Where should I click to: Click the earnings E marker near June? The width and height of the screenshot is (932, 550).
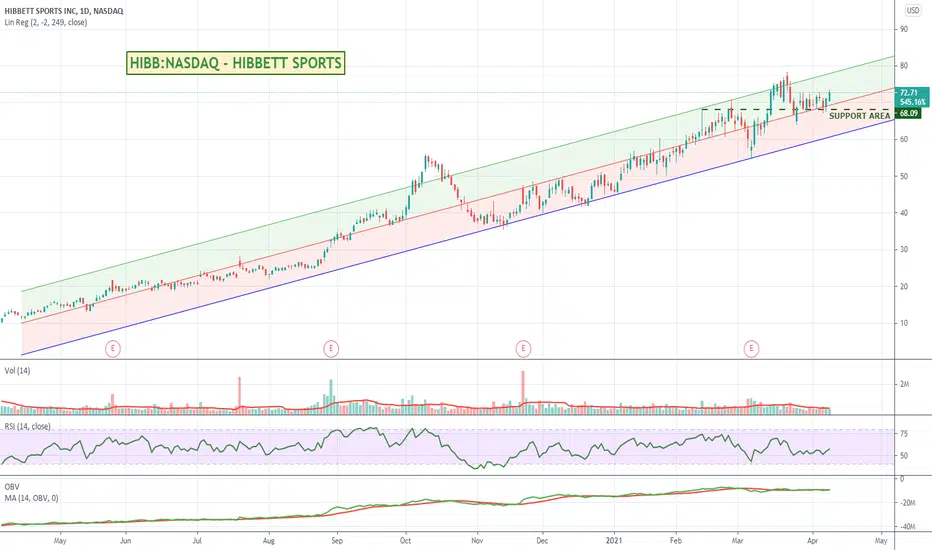click(x=113, y=349)
